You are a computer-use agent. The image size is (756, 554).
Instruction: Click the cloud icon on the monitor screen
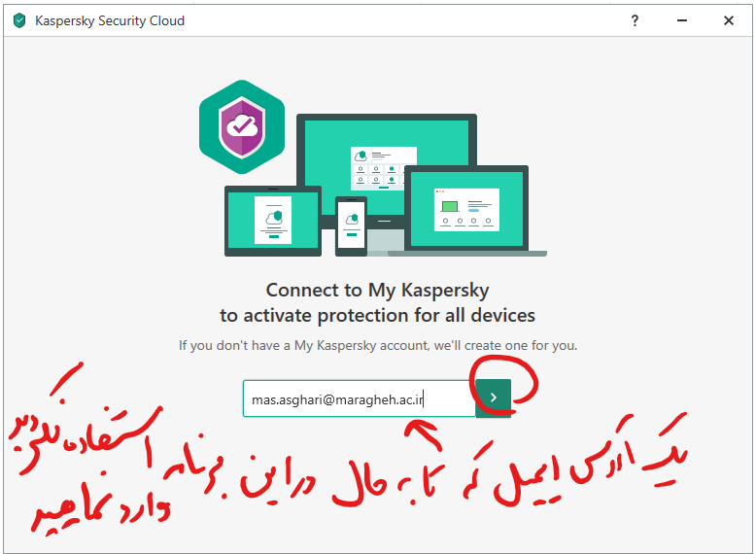pos(361,156)
